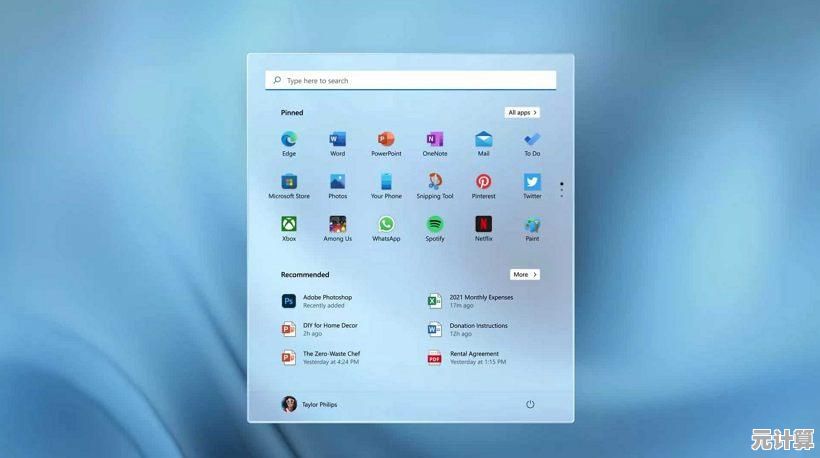820x458 pixels.
Task: Open the To Do app
Action: pyautogui.click(x=532, y=143)
